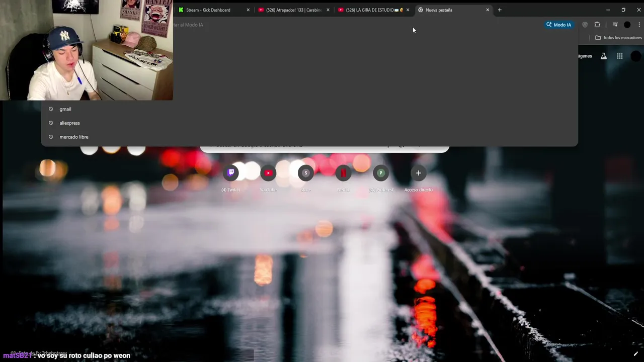Close the Nueva pestaña tab
Screen dimensions: 644x362
click(488, 10)
